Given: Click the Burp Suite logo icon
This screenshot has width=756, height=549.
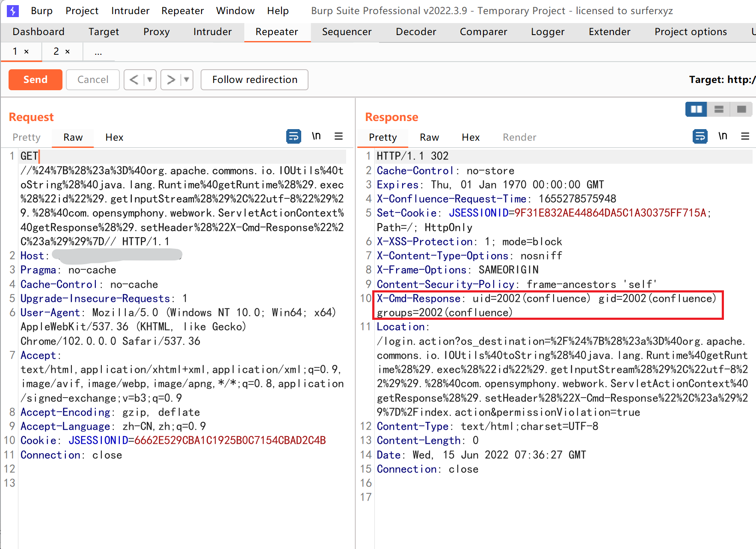Looking at the screenshot, I should 13,11.
